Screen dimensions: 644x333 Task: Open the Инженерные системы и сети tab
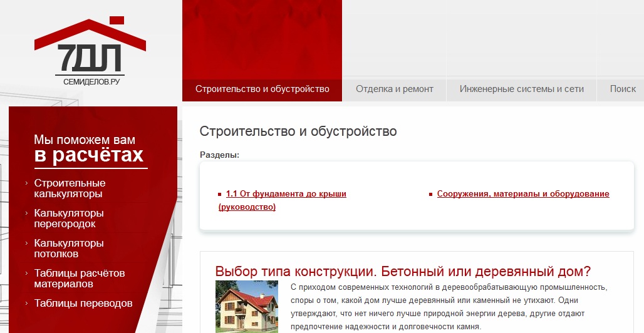pos(522,89)
